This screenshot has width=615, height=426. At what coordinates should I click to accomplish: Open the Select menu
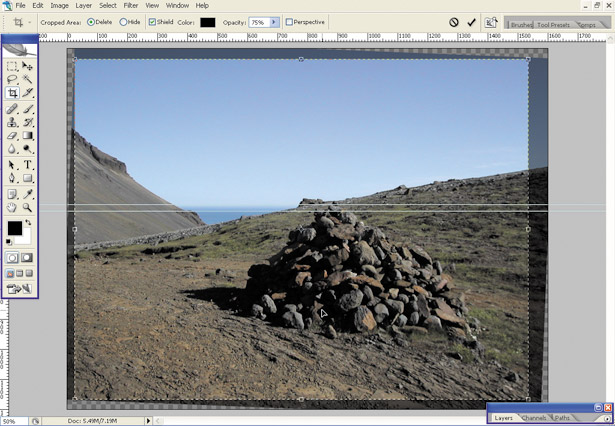pyautogui.click(x=107, y=5)
